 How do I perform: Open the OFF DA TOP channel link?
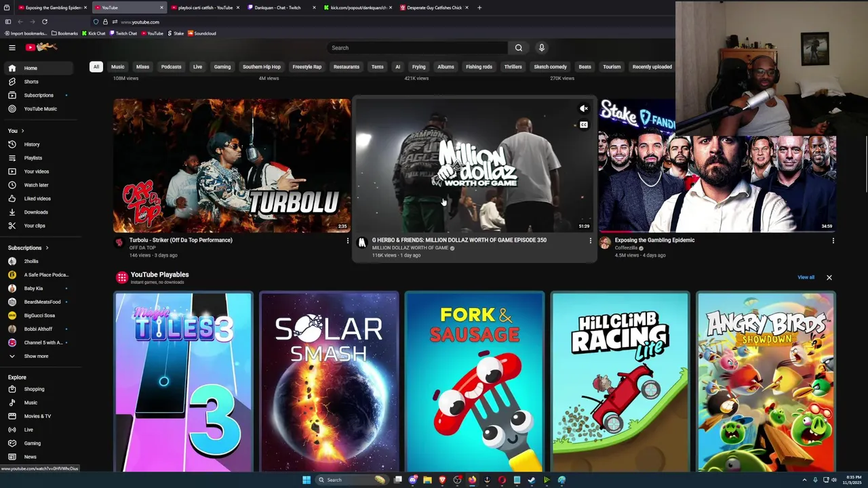(x=142, y=247)
